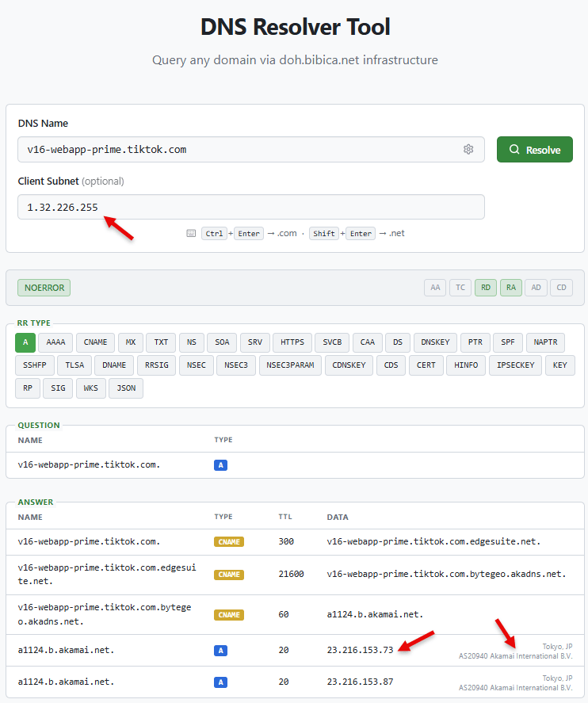Image resolution: width=588 pixels, height=703 pixels.
Task: Toggle the CD flag
Action: [562, 288]
